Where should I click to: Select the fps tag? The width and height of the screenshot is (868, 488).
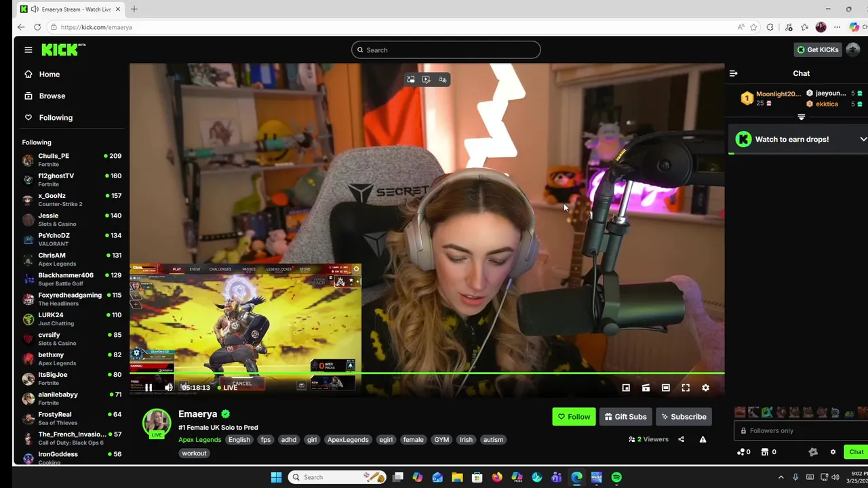pos(265,439)
